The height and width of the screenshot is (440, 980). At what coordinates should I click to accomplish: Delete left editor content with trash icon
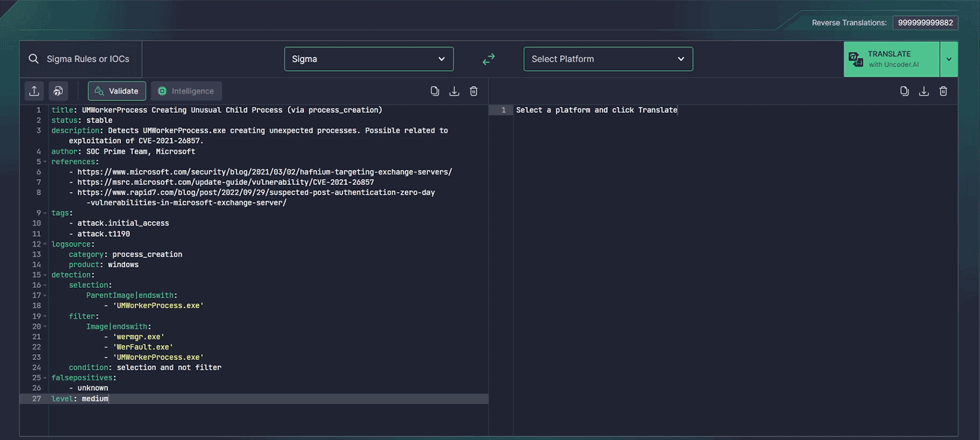[474, 91]
